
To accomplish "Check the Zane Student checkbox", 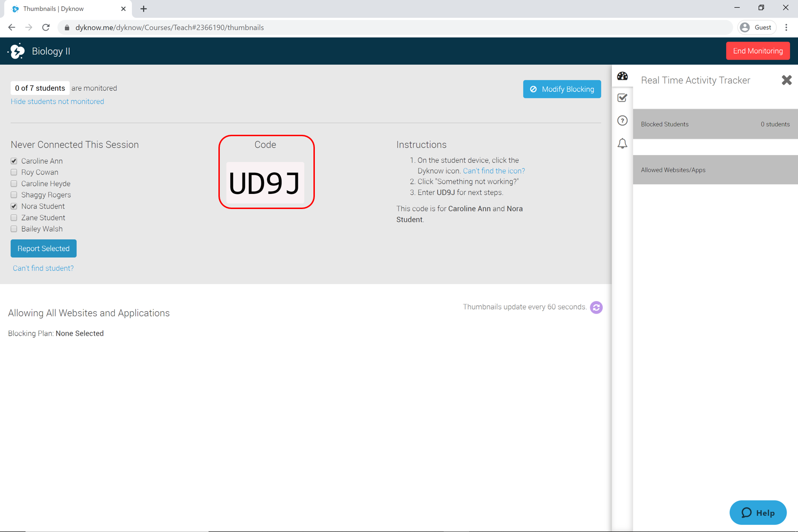I will pos(14,218).
